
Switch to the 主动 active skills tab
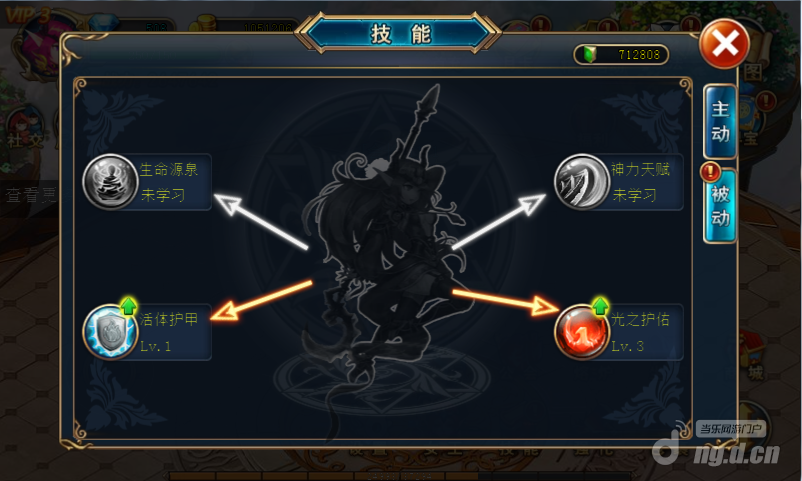click(x=720, y=122)
